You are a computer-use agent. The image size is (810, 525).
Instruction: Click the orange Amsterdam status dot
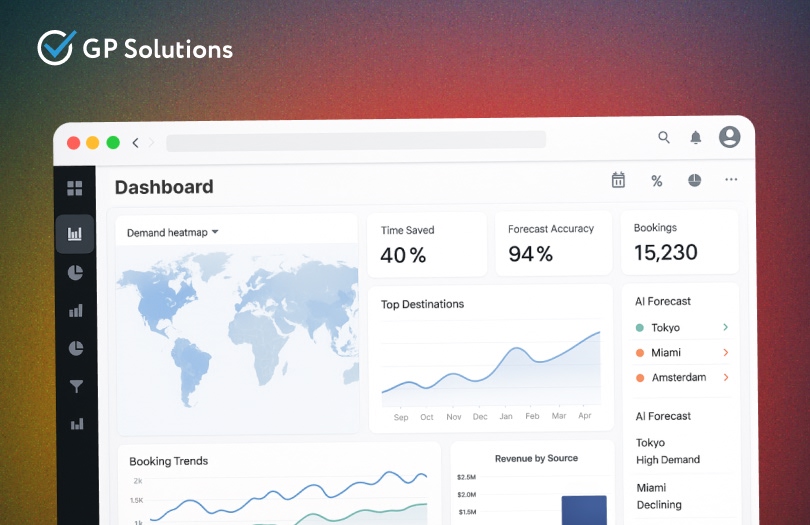coord(640,378)
